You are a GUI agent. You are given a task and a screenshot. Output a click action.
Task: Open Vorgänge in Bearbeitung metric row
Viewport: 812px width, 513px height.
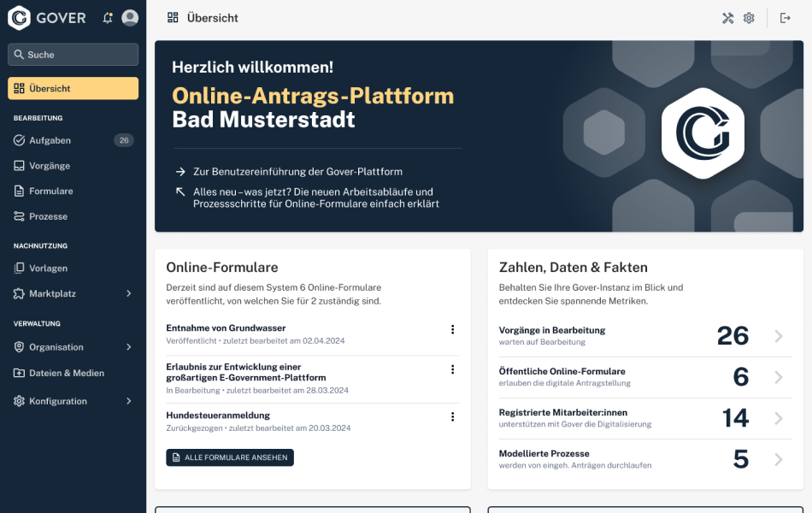click(x=641, y=336)
